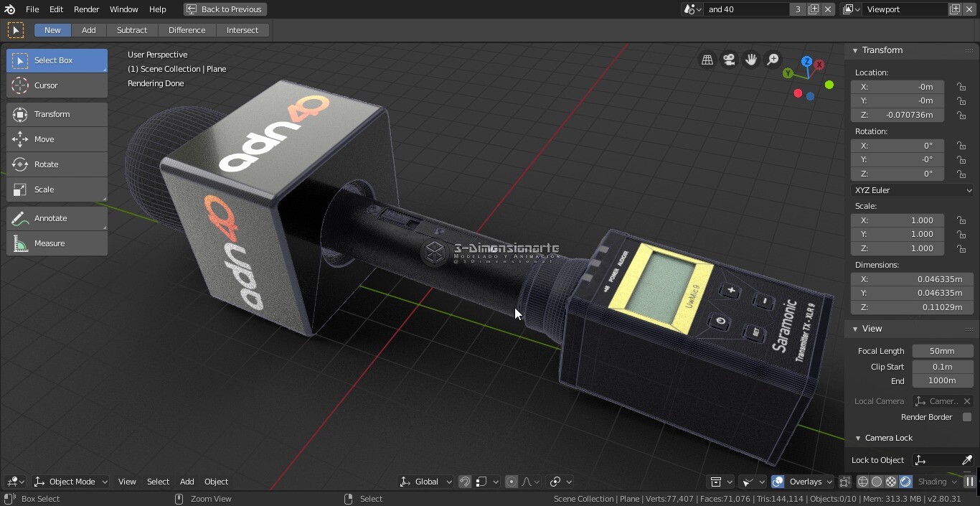Click the scene icon beside the 'and 40' field
Screen dimensions: 980x506
point(692,9)
